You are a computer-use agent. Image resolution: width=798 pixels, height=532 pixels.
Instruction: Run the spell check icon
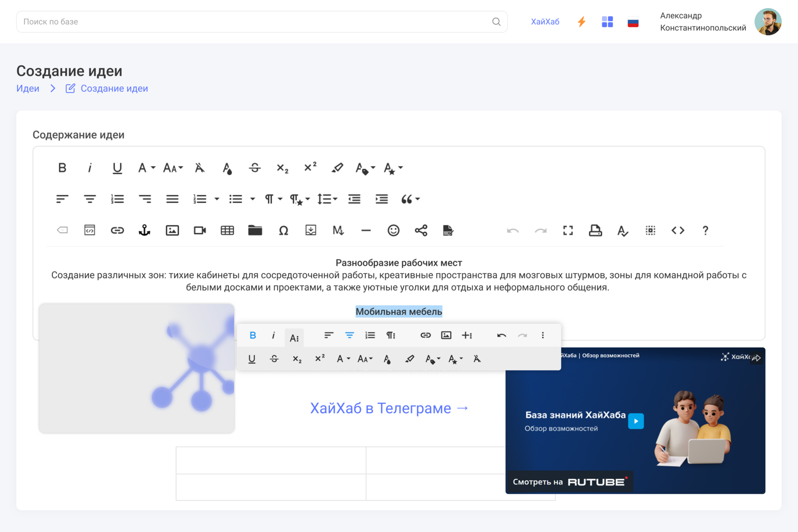click(x=623, y=230)
